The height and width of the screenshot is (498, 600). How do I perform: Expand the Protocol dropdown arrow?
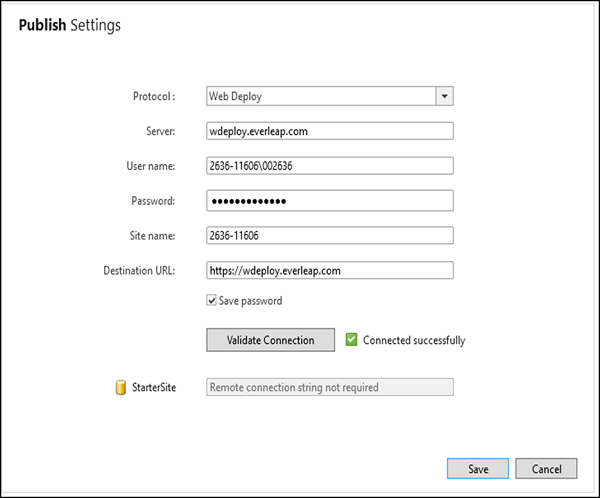click(445, 96)
